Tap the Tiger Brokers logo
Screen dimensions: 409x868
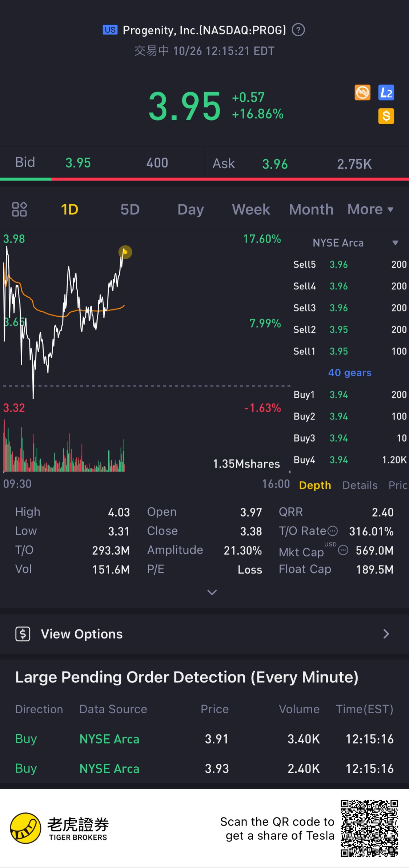(59, 828)
